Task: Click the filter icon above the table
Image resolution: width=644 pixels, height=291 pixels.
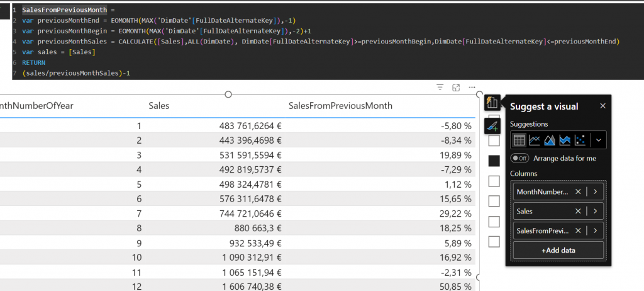Action: [x=440, y=88]
